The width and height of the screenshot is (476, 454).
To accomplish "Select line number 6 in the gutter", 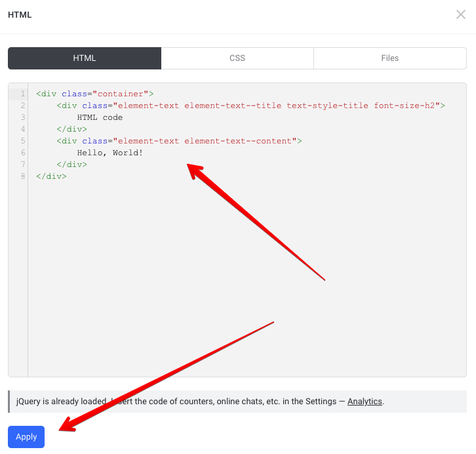I will (x=22, y=153).
